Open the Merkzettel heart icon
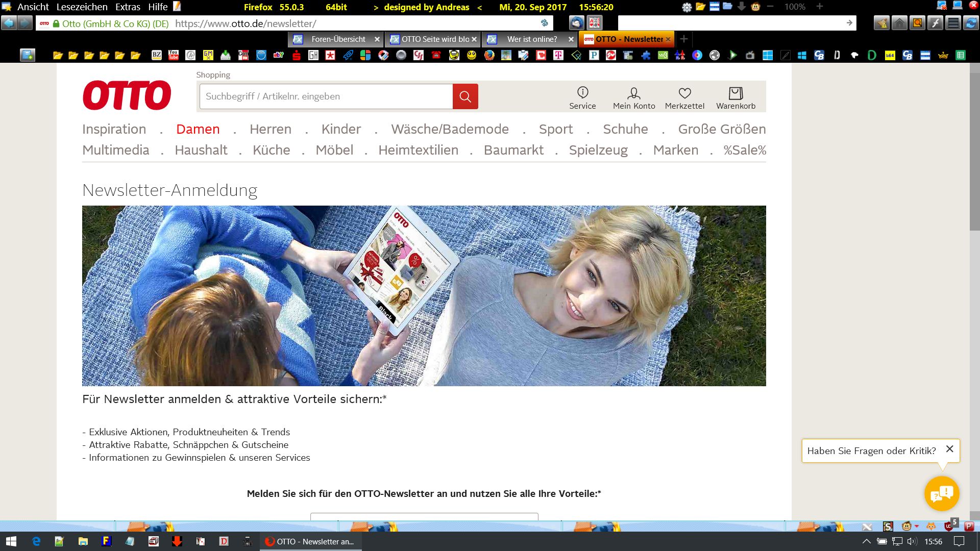The image size is (980, 551). click(684, 93)
